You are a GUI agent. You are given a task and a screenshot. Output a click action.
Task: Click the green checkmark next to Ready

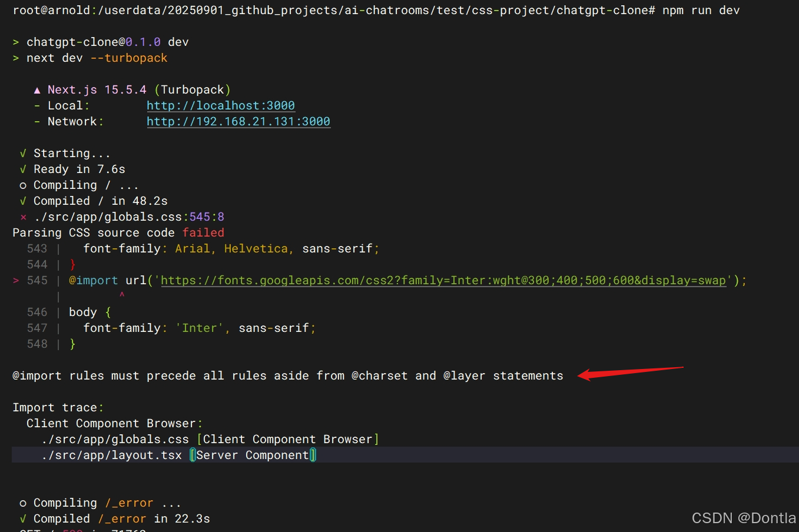click(22, 169)
